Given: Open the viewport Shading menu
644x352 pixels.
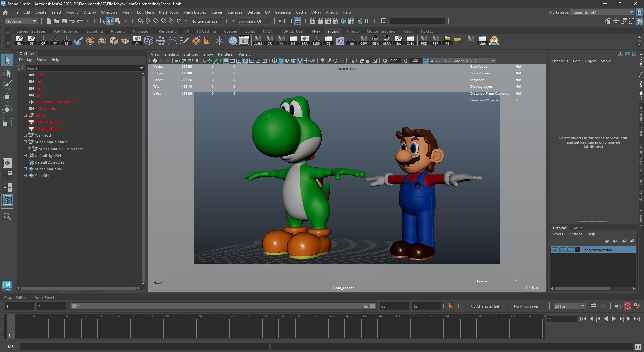Looking at the screenshot, I should [x=171, y=54].
